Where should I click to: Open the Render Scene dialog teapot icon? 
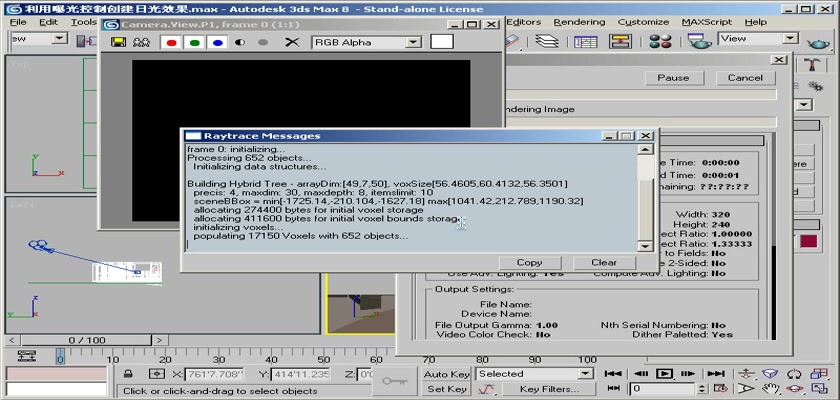tap(700, 41)
